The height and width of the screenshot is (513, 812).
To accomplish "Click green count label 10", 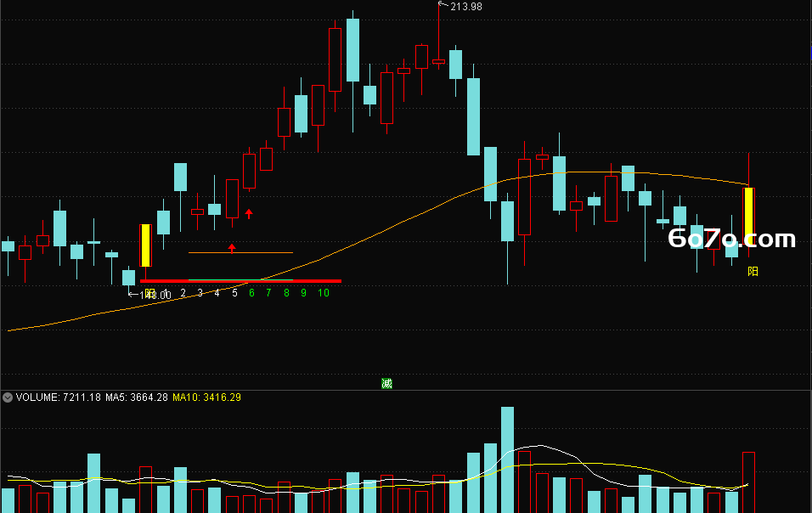I will 324,293.
